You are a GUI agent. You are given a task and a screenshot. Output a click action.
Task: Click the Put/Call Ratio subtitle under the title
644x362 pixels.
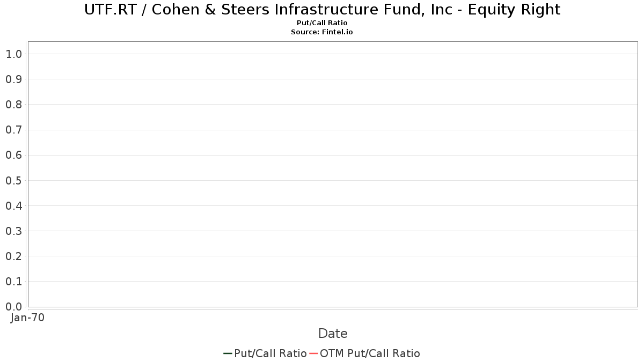tap(322, 23)
